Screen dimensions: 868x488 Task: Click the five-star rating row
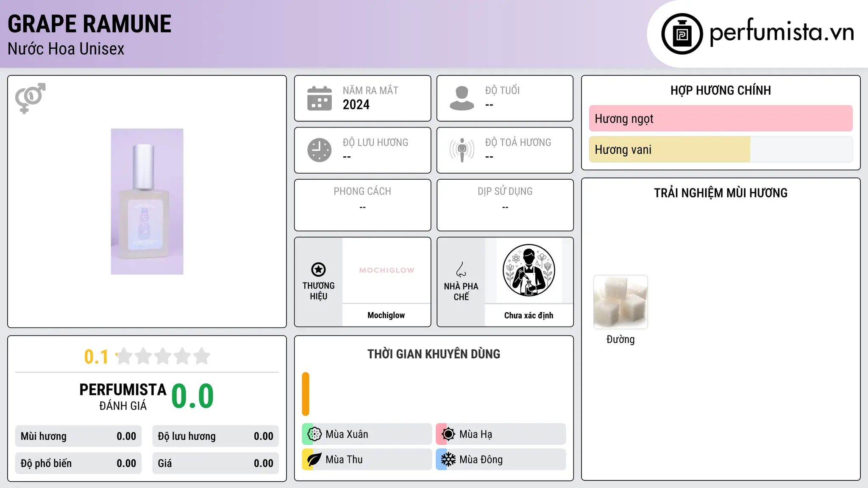163,356
